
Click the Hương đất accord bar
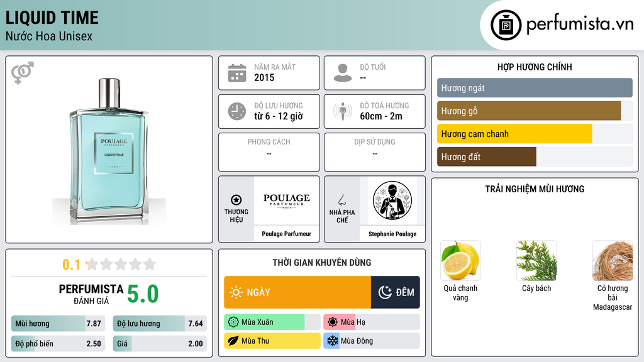click(x=535, y=156)
